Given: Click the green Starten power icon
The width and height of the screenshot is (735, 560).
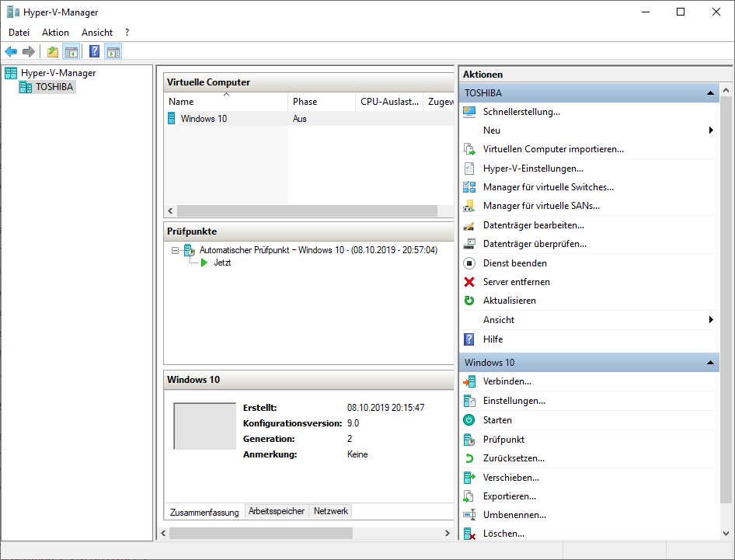Looking at the screenshot, I should [469, 420].
